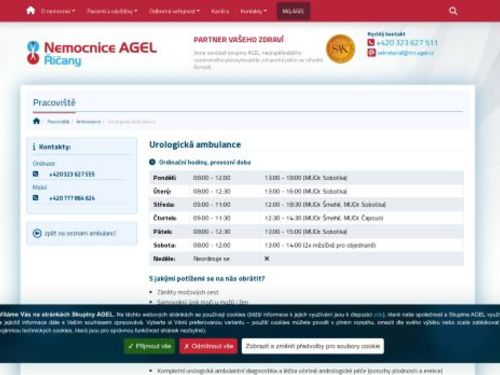Click the quick contact email address
Image resolution: width=500 pixels, height=375 pixels.
pyautogui.click(x=405, y=53)
